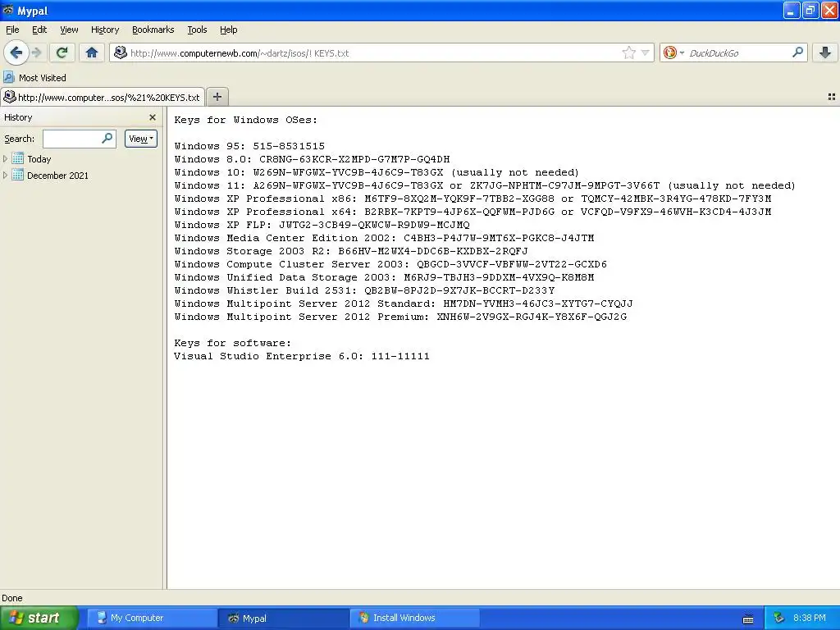840x630 pixels.
Task: Open the address bar history dropdown arrow
Action: click(x=645, y=52)
